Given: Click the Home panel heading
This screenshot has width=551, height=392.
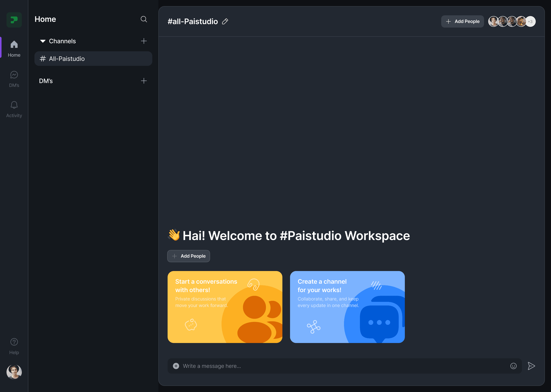Looking at the screenshot, I should [45, 19].
